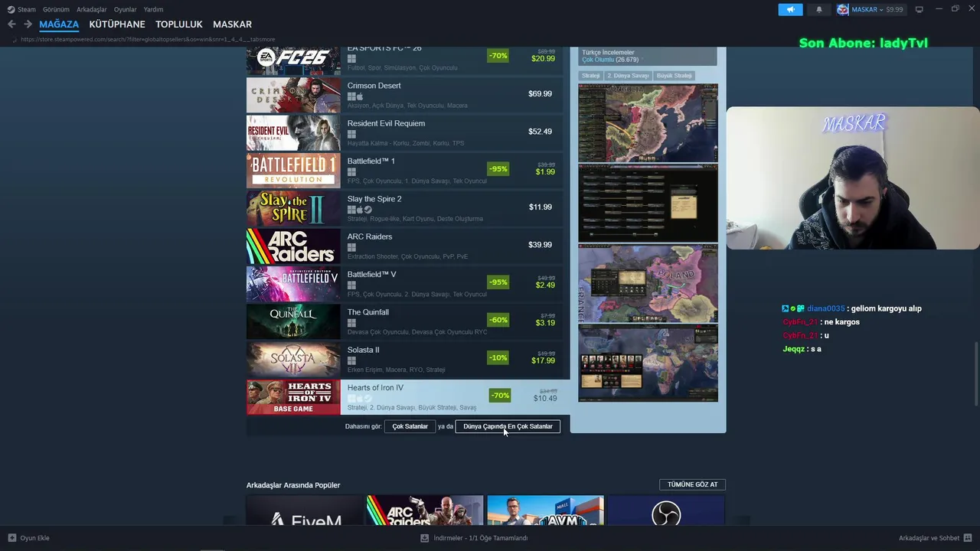Open the first Hearts of Iron map screenshot
980x551 pixels.
648,122
